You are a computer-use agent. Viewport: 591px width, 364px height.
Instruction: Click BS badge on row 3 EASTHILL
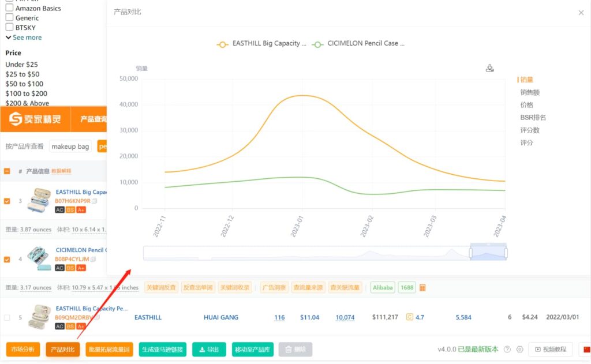tap(70, 209)
